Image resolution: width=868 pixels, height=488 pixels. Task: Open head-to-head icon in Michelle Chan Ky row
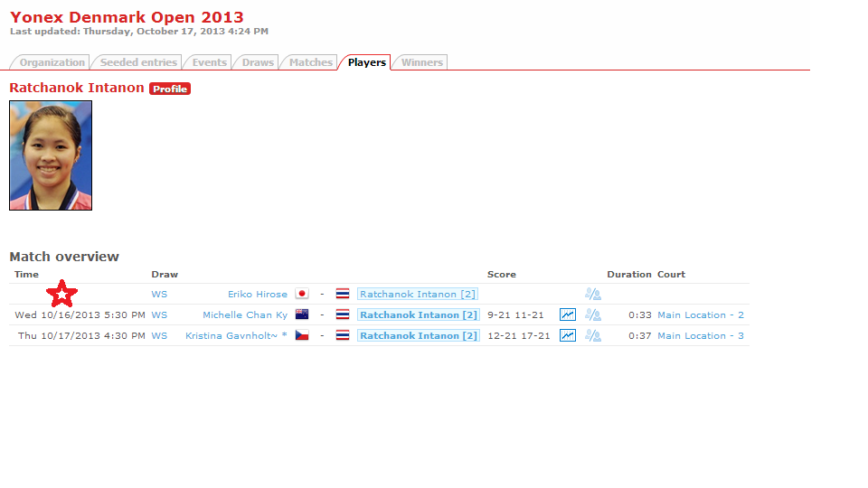click(x=593, y=314)
